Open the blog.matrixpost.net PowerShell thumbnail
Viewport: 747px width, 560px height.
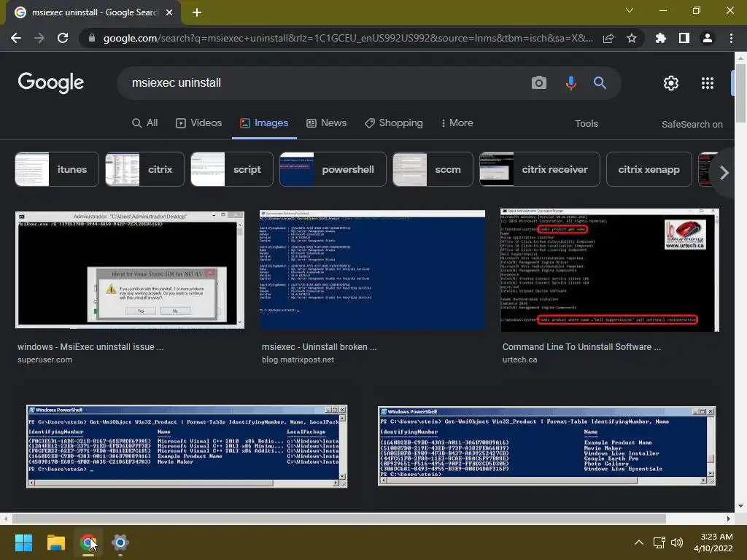[x=372, y=270]
